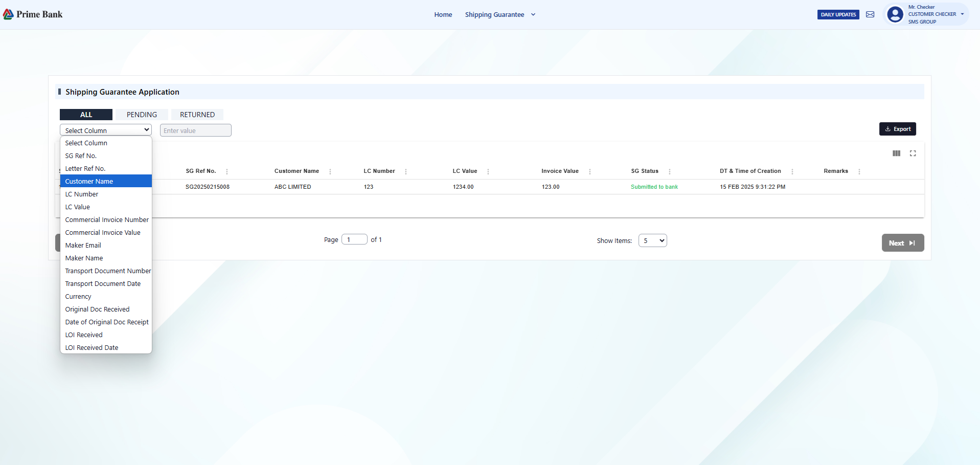The width and height of the screenshot is (980, 465).
Task: Select 'Original Doc Received' option
Action: [106, 309]
